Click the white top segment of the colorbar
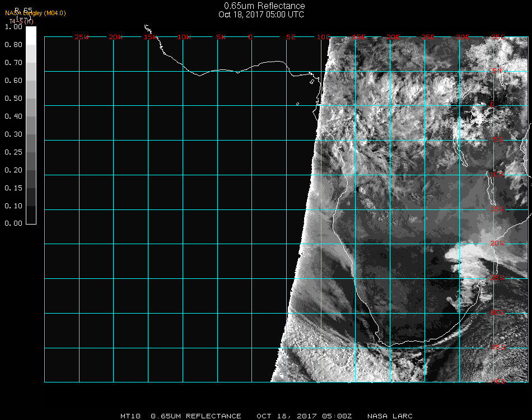This screenshot has width=532, height=420. pyautogui.click(x=31, y=36)
